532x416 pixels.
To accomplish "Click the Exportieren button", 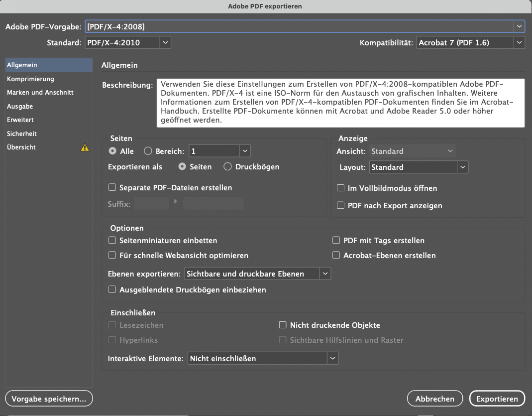I will 497,399.
